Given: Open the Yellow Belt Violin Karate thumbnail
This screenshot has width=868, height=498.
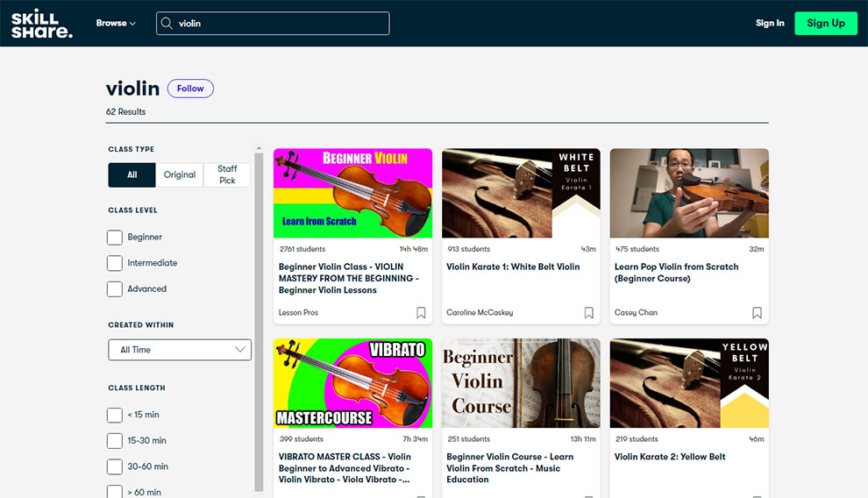Looking at the screenshot, I should [689, 383].
